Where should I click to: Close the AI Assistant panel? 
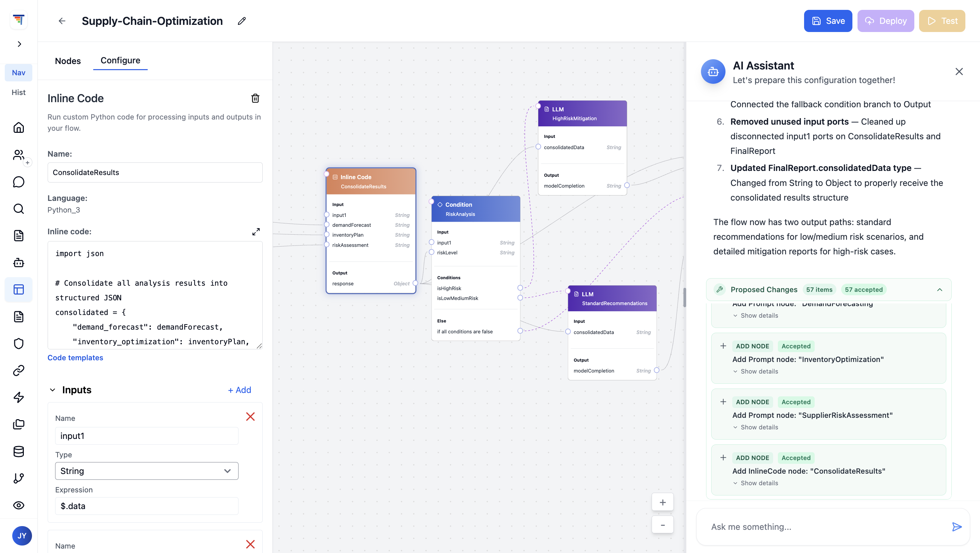click(x=959, y=72)
